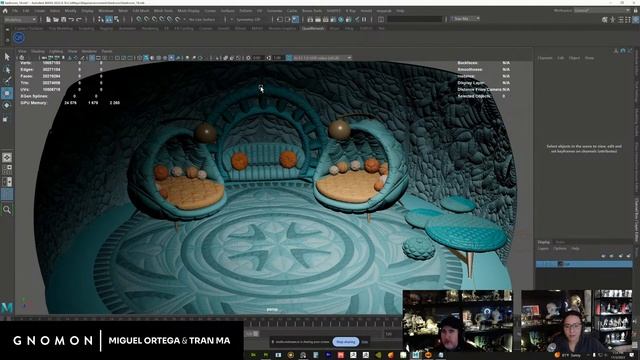Toggle view transform in panel toolbar
Viewport: 640px width, 360px height.
[x=289, y=58]
